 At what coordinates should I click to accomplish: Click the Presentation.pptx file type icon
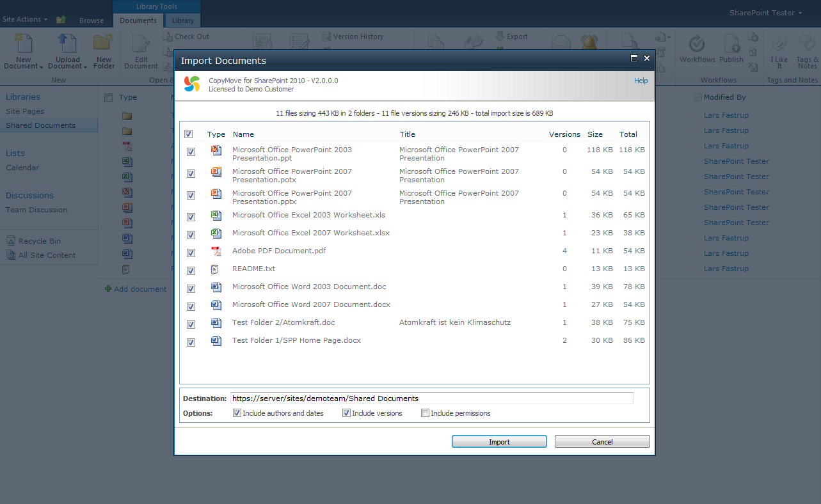[216, 194]
